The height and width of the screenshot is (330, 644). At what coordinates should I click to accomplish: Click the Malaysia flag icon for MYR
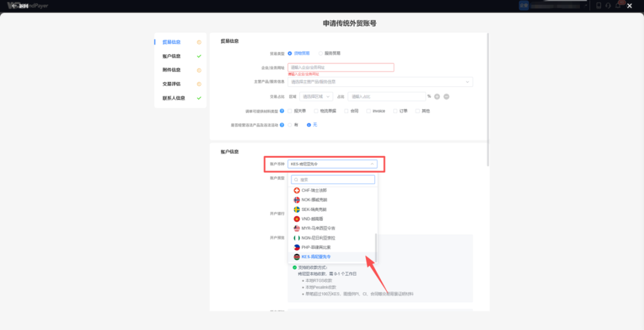[x=297, y=228]
